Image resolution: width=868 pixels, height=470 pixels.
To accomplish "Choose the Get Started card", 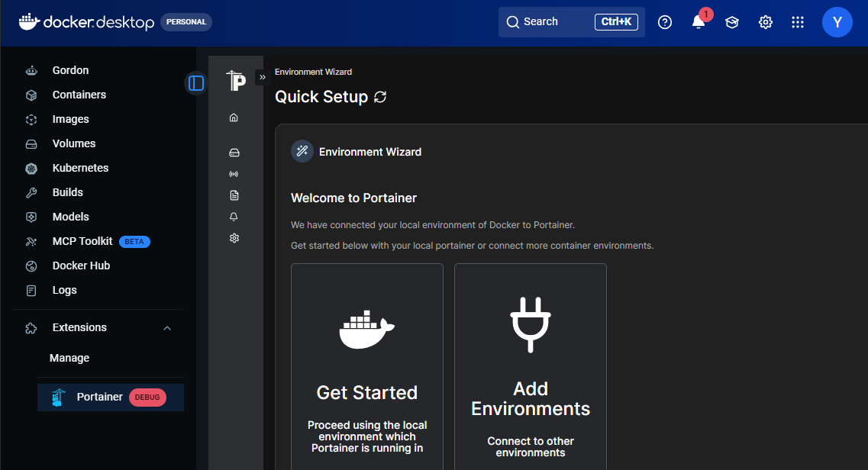I will [367, 366].
